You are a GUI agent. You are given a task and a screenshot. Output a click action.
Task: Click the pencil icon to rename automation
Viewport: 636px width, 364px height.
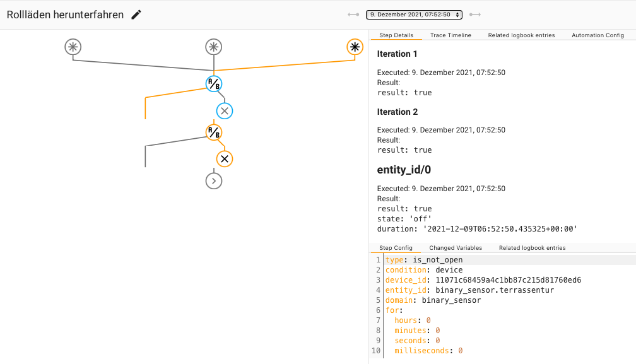[x=136, y=15]
